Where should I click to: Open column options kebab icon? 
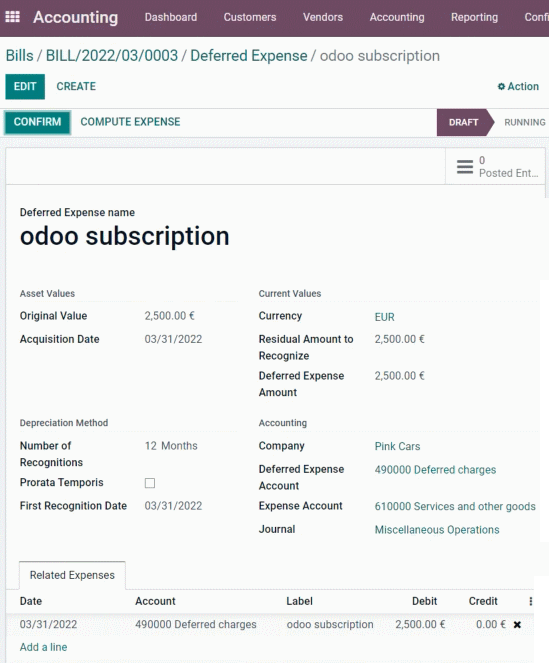click(x=530, y=601)
